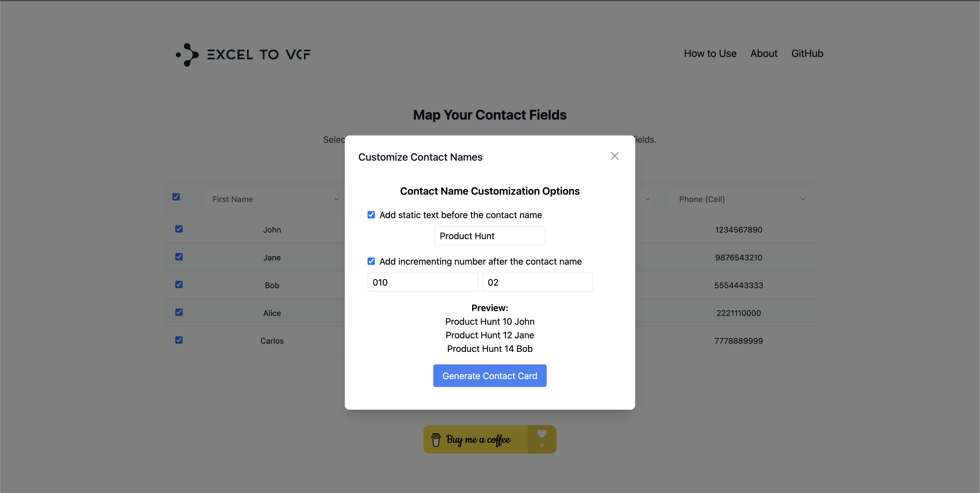Viewport: 980px width, 493px height.
Task: Click the Excel to VCF logo icon
Action: tap(187, 55)
